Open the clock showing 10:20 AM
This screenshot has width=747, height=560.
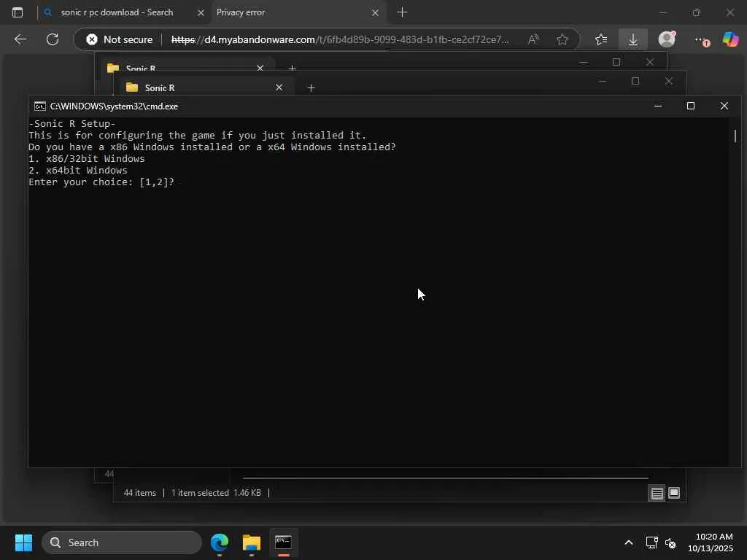(x=711, y=542)
